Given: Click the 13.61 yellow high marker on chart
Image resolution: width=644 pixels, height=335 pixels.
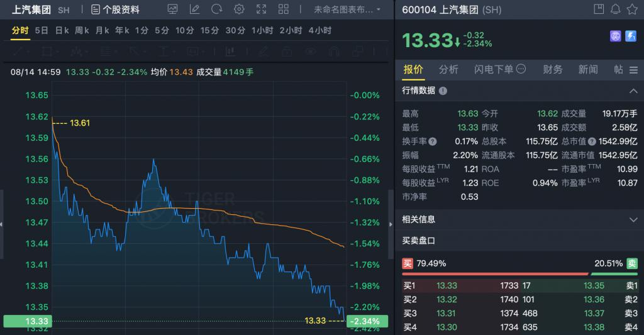Looking at the screenshot, I should pyautogui.click(x=80, y=123).
